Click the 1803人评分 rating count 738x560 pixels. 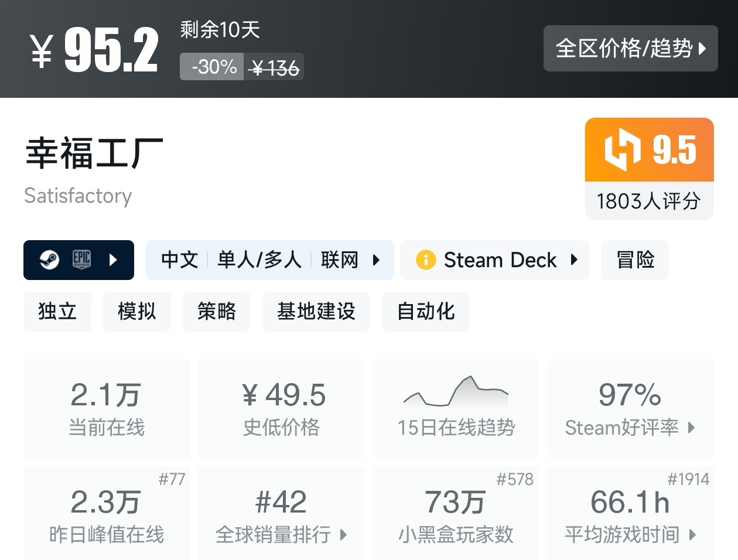click(x=649, y=201)
